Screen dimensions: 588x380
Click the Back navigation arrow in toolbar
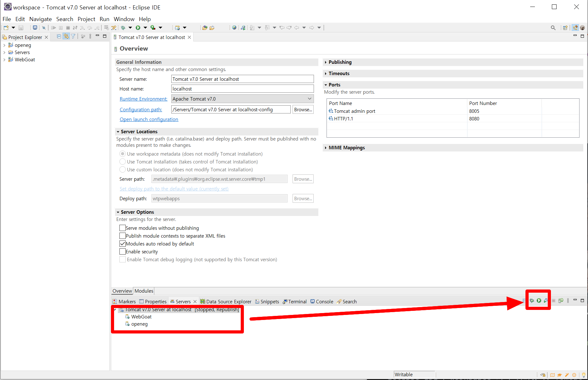click(296, 28)
